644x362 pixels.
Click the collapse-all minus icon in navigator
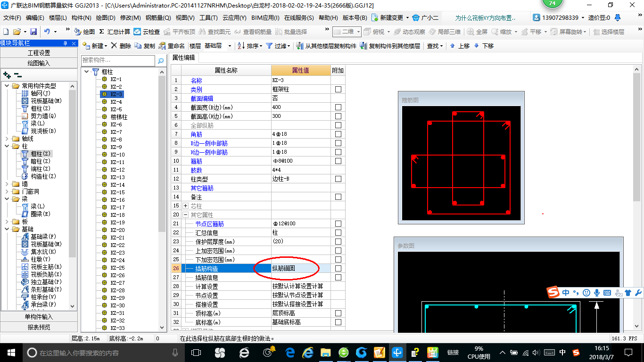tap(18, 74)
